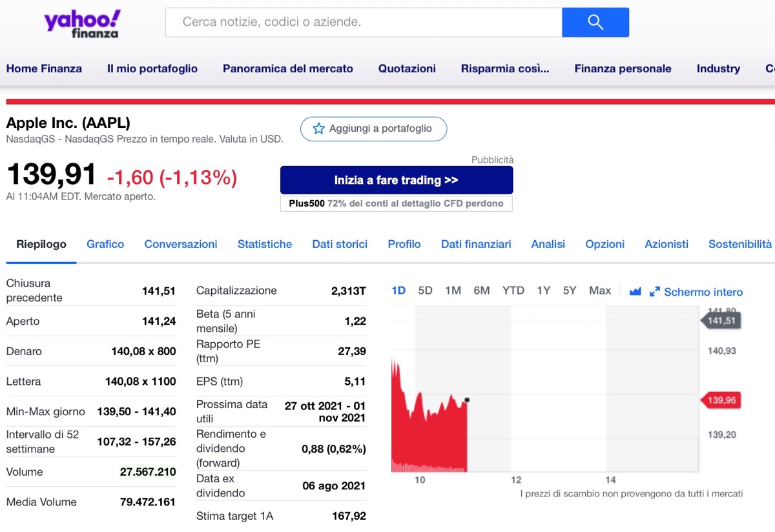
Task: Select the 6M chart range
Action: pyautogui.click(x=482, y=291)
